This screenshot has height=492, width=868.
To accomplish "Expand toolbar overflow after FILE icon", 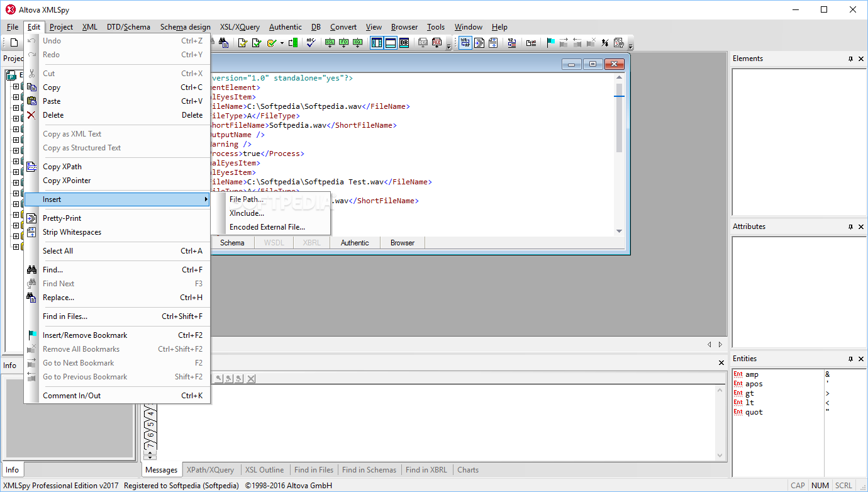I will tap(448, 46).
